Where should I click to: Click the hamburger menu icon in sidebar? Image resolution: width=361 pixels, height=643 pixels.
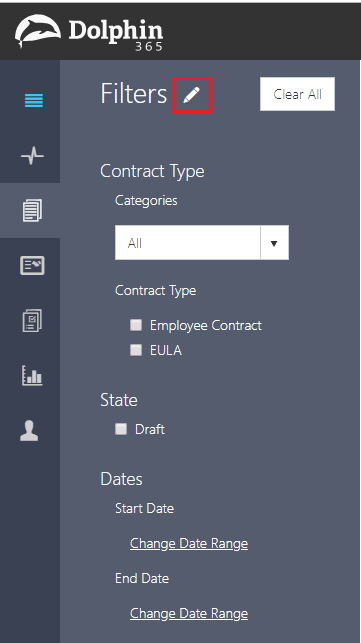34,100
